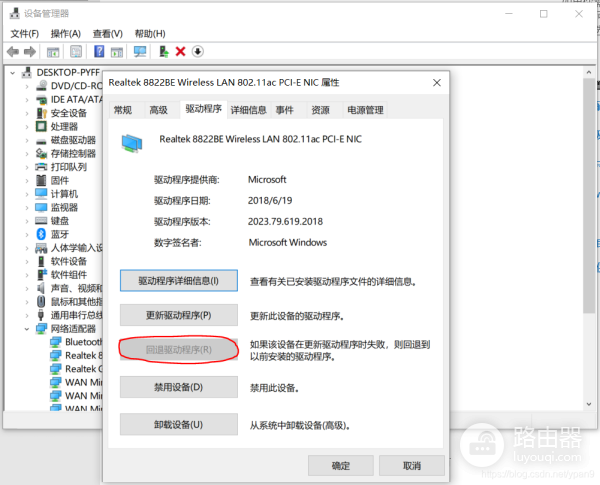Select the 存储控制器 icon
Screen dimensions: 600x485
pyautogui.click(x=41, y=154)
